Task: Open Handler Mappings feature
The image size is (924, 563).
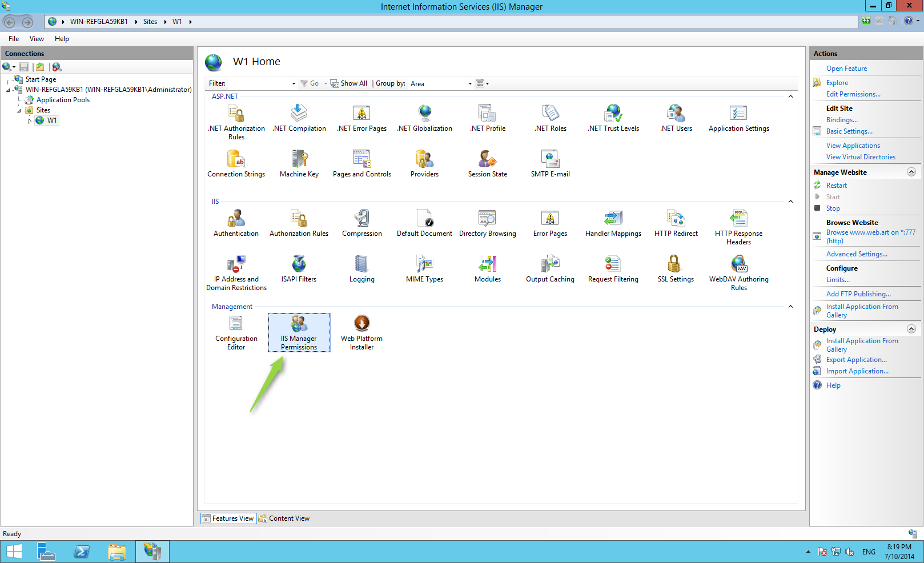Action: coord(613,223)
